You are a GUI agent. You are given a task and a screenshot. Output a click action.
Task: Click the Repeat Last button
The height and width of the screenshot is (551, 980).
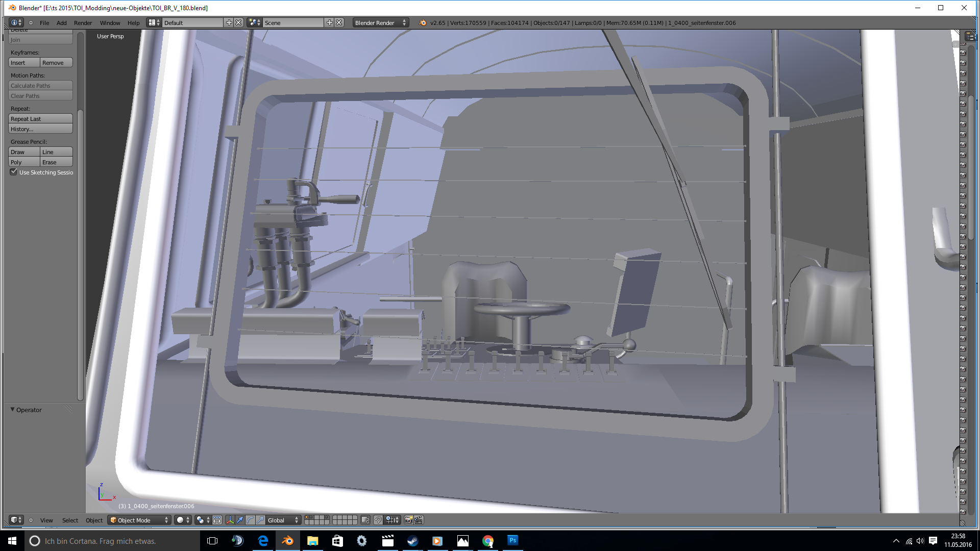tap(40, 118)
